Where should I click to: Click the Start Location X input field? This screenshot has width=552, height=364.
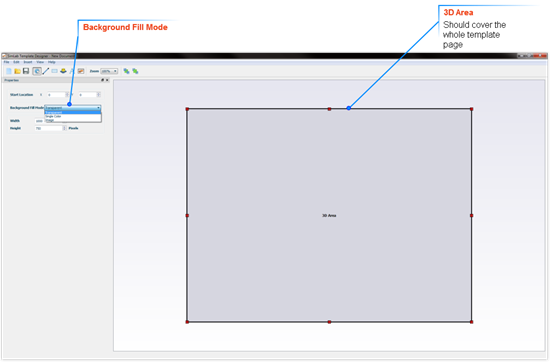click(56, 95)
